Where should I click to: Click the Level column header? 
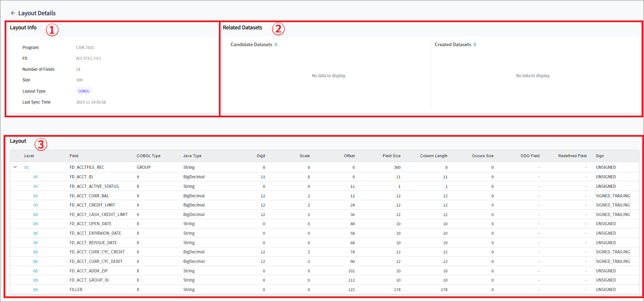coord(29,156)
